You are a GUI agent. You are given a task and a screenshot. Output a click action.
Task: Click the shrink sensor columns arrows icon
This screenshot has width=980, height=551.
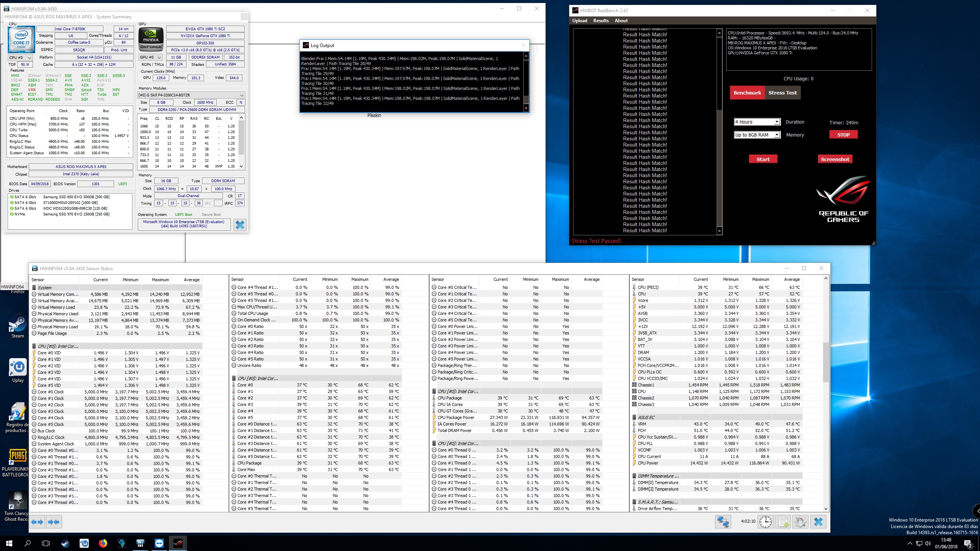(54, 522)
